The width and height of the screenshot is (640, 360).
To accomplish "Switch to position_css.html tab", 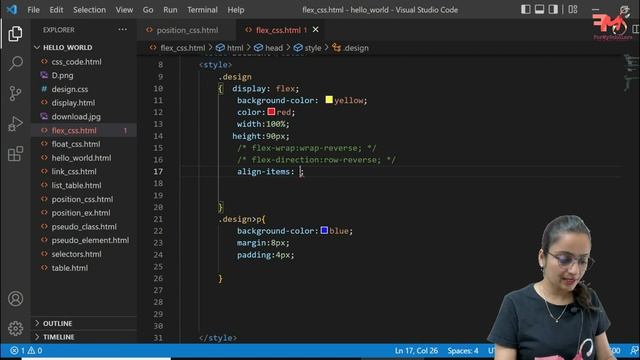I will [187, 30].
